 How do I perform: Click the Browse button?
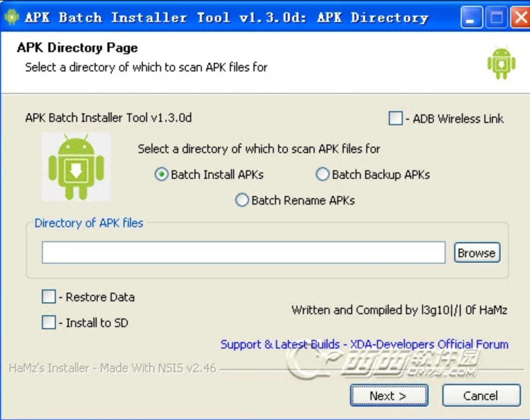477,252
